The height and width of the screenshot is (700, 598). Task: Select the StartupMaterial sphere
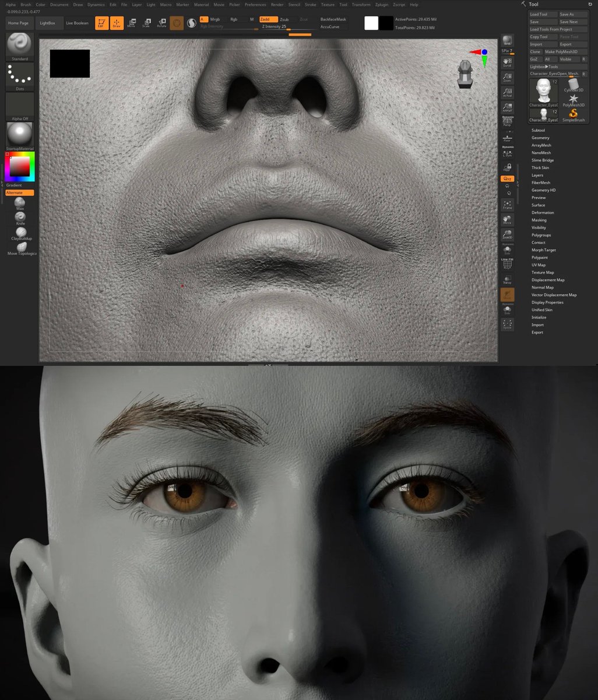click(x=19, y=133)
